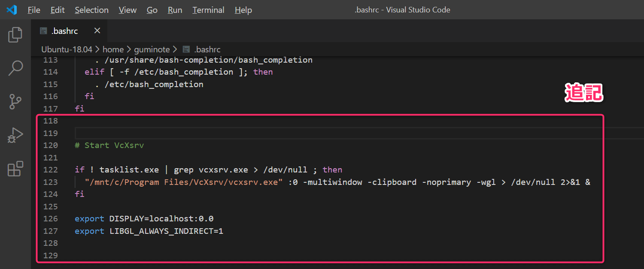
Task: Open the Help menu
Action: point(243,10)
